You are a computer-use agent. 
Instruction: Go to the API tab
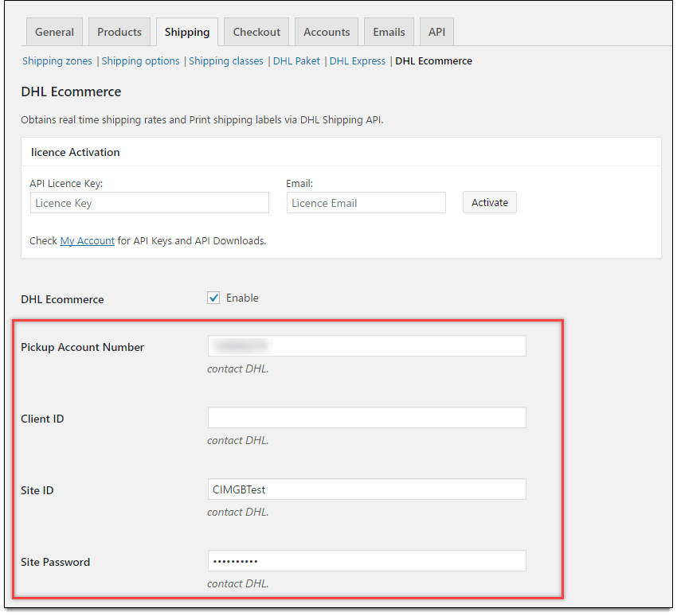[436, 31]
